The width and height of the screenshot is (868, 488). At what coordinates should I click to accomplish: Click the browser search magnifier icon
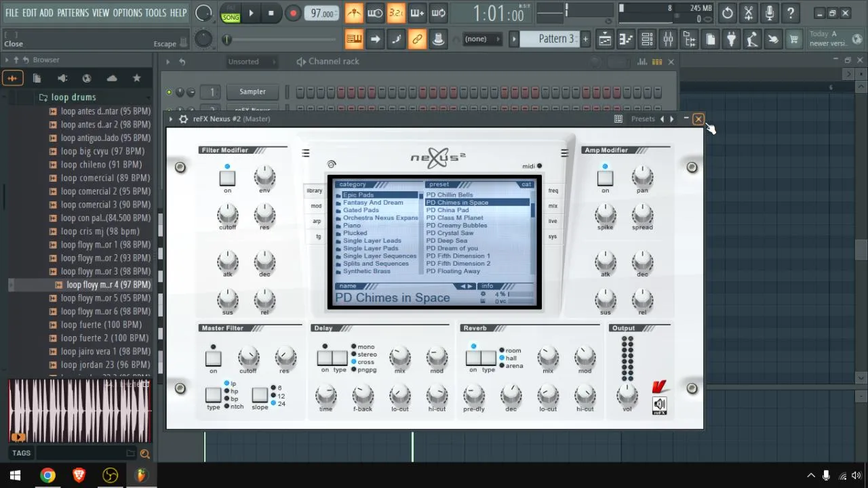(x=144, y=453)
